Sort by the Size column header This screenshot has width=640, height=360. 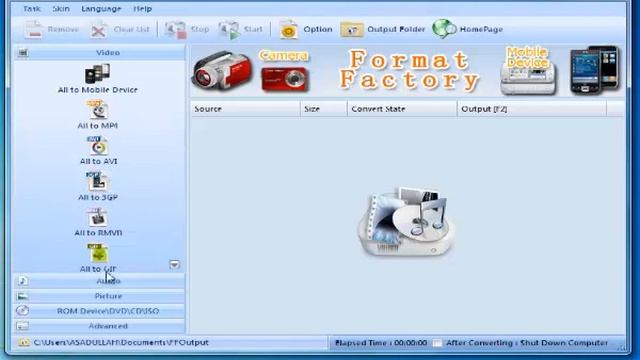point(324,109)
